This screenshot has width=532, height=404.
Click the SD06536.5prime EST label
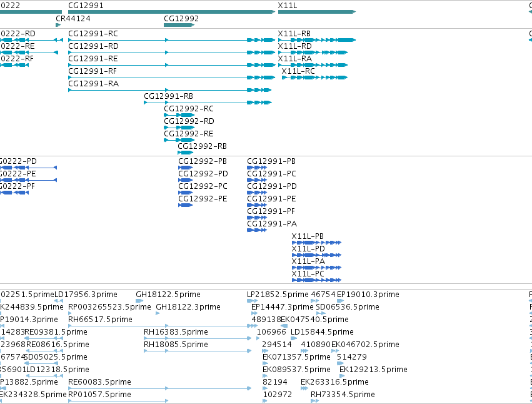[x=348, y=307]
